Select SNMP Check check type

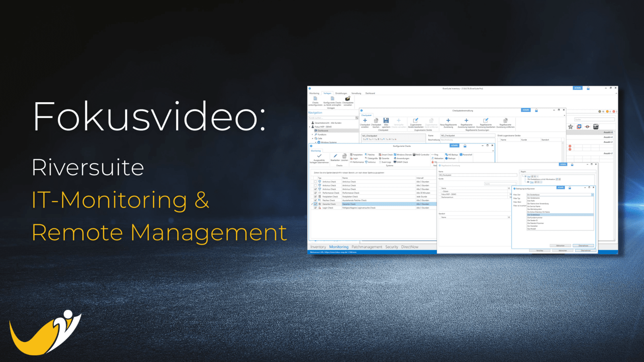[401, 162]
